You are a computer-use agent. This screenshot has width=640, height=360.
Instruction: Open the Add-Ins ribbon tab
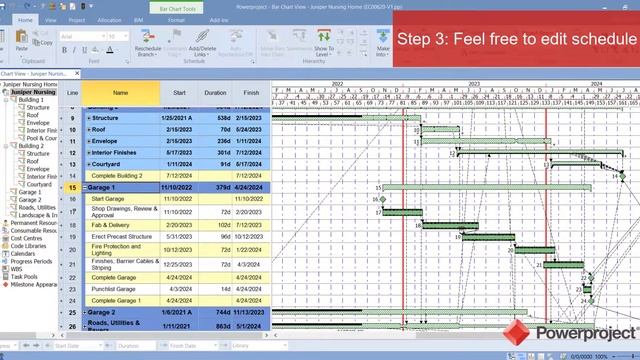[219, 20]
